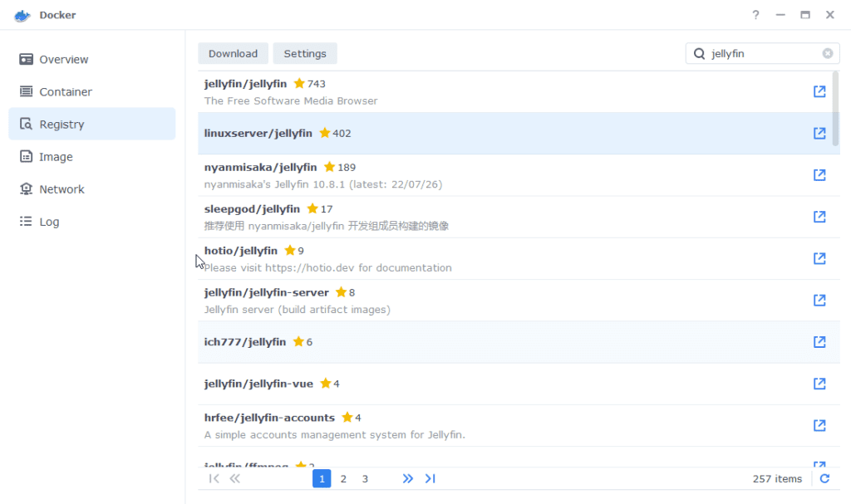
Task: Click the results list vertical scrollbar
Action: tap(836, 109)
